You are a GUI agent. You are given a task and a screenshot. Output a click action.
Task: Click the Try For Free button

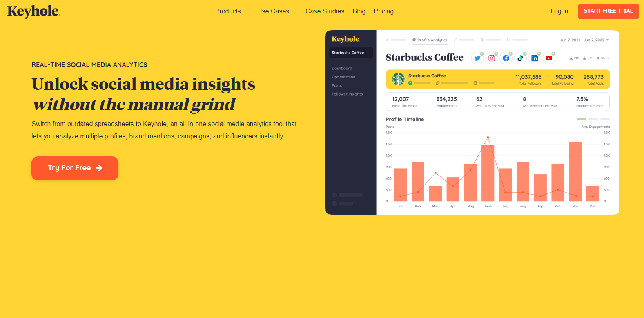tap(75, 168)
